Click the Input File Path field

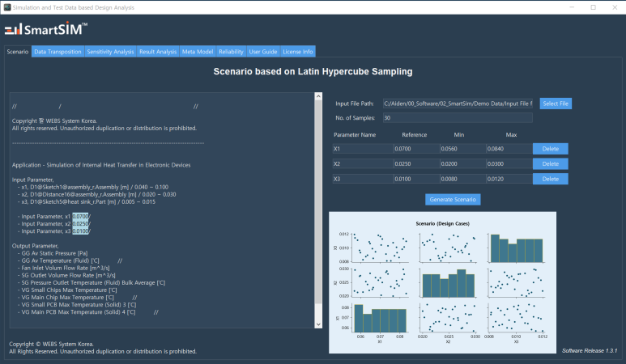pos(458,104)
